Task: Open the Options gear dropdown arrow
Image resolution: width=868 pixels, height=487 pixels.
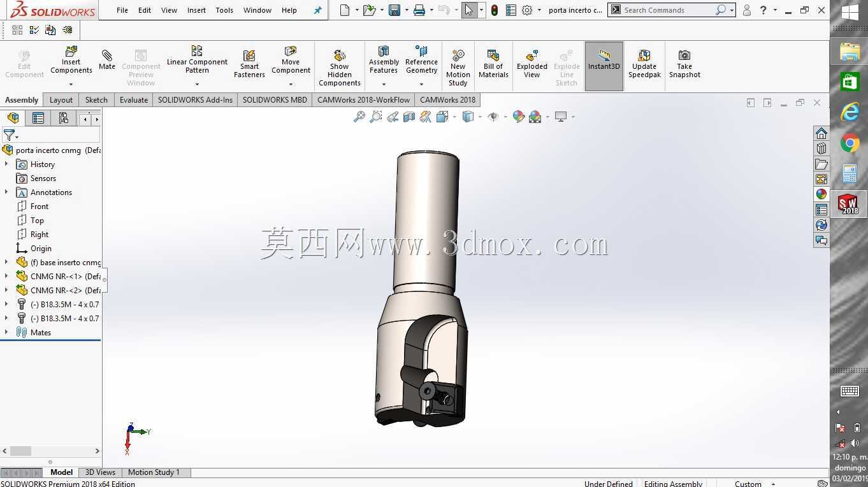Action: 539,10
